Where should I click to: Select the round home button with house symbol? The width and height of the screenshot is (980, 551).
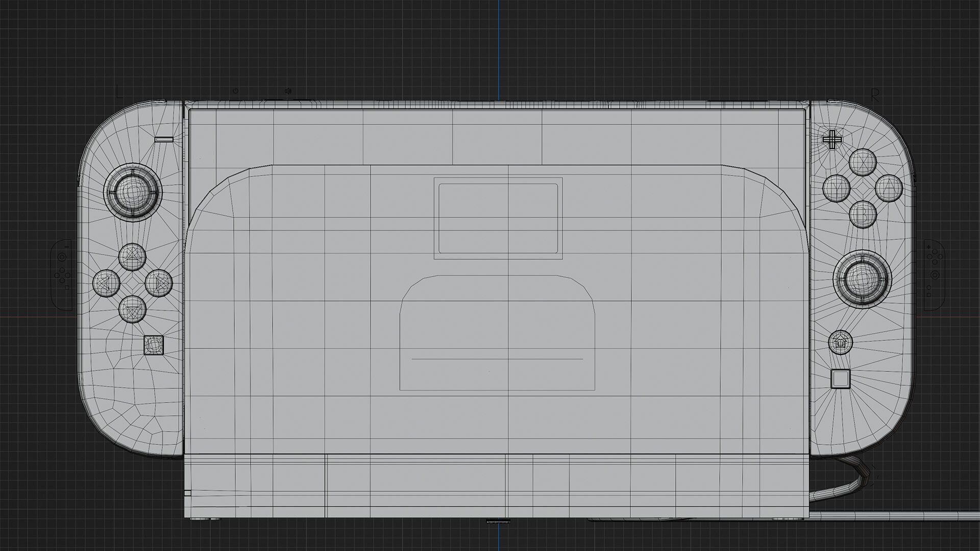coord(840,342)
